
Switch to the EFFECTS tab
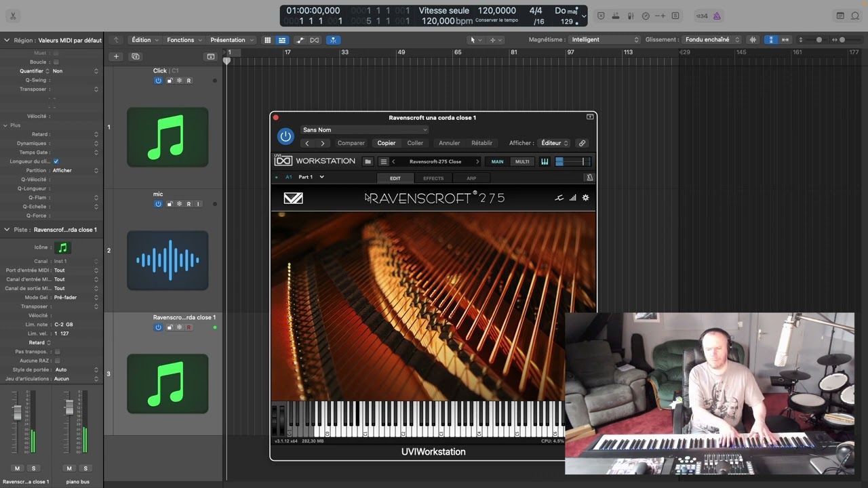[x=433, y=178]
